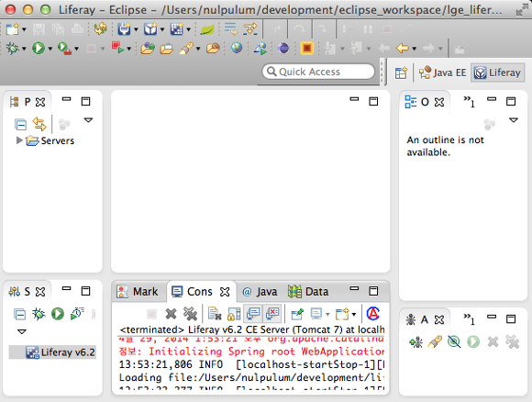
Task: Collapse All in the Servers view
Action: (19, 314)
